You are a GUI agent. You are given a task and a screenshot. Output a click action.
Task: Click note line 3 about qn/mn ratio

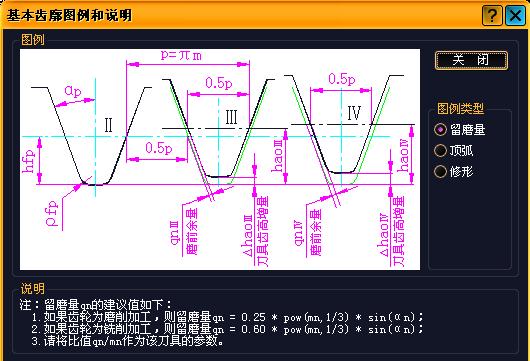127,341
